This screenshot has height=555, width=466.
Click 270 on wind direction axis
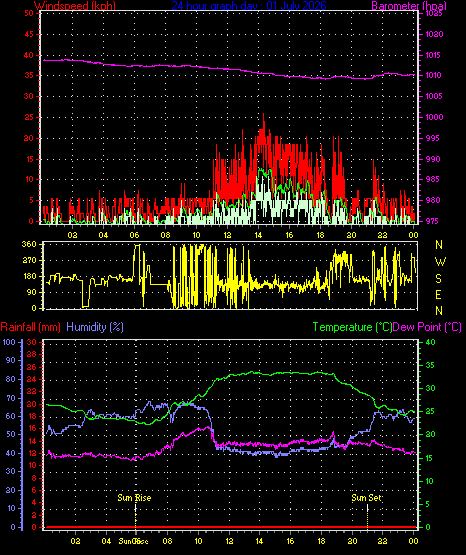point(29,260)
